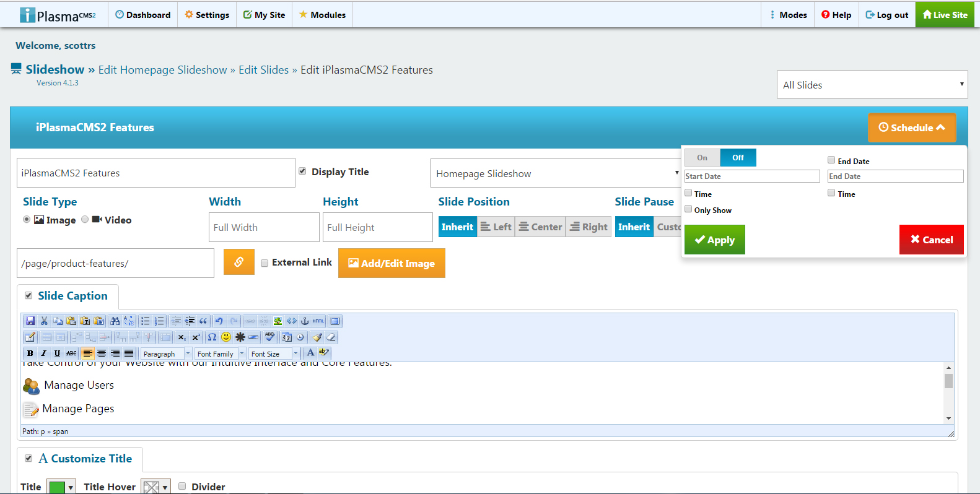Check the End Date checkbox
This screenshot has height=494, width=980.
tap(831, 160)
